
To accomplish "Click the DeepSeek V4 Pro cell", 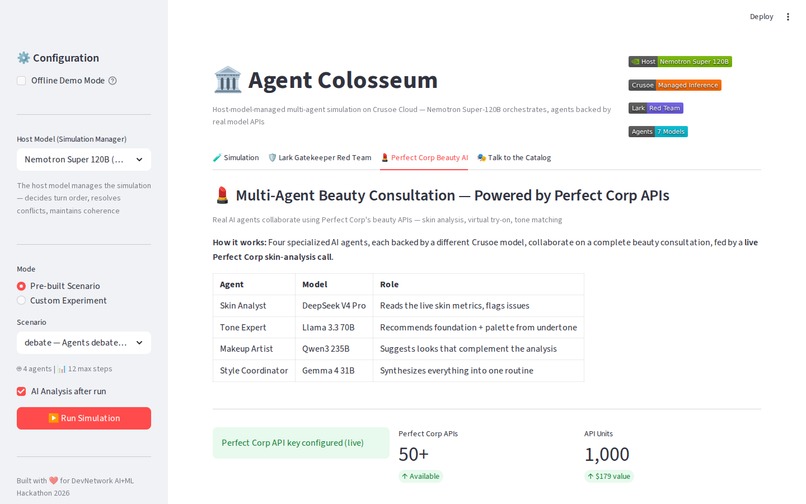I will point(334,305).
